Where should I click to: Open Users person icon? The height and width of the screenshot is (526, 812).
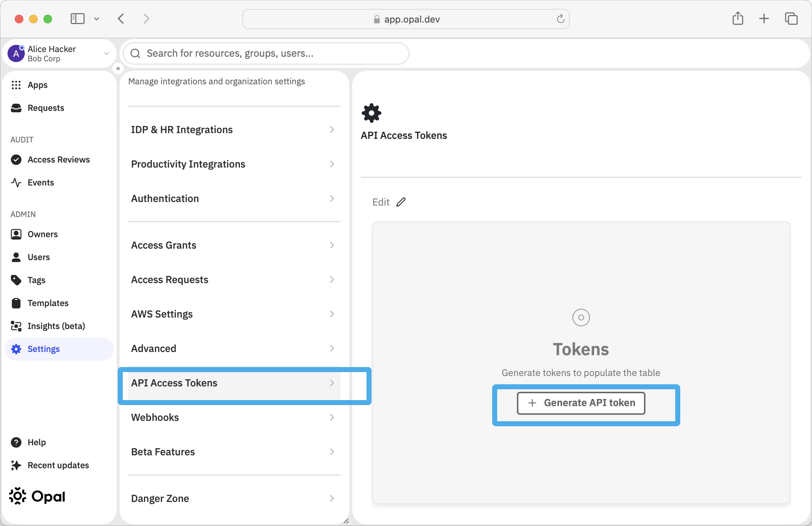pos(16,257)
